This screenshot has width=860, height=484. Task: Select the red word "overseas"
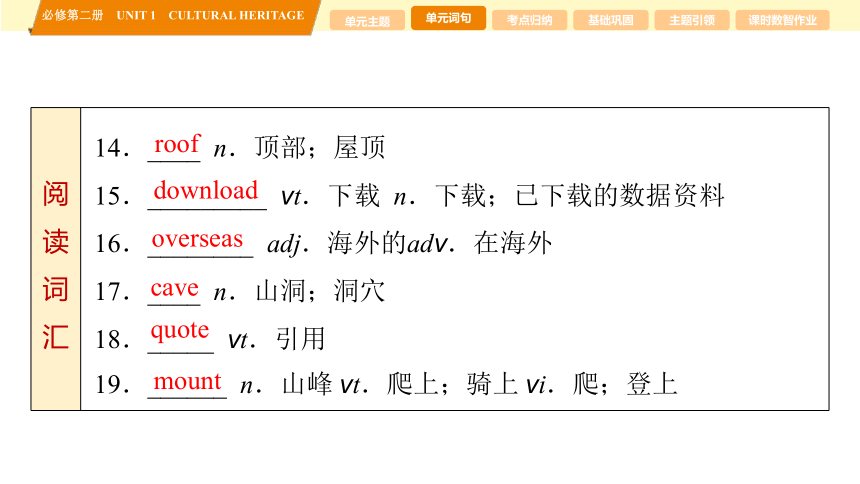[197, 239]
